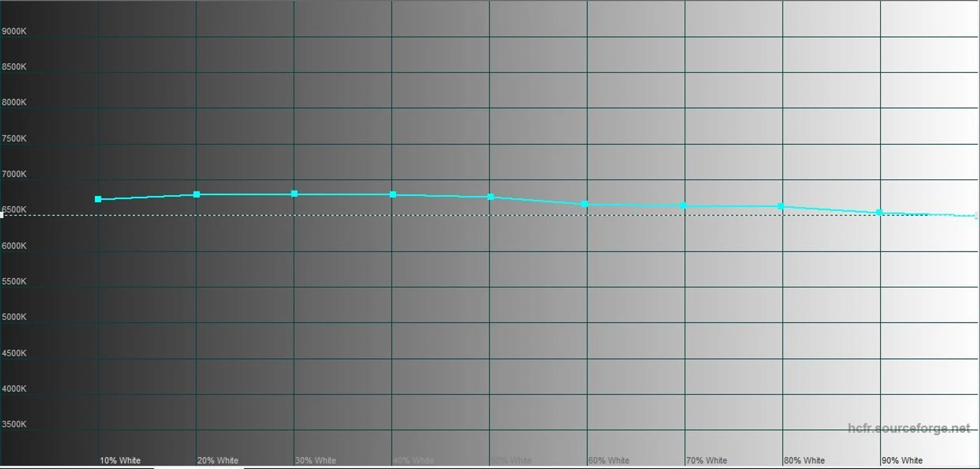Click the cyan data point at 90% White
The width and height of the screenshot is (980, 469).
(879, 213)
